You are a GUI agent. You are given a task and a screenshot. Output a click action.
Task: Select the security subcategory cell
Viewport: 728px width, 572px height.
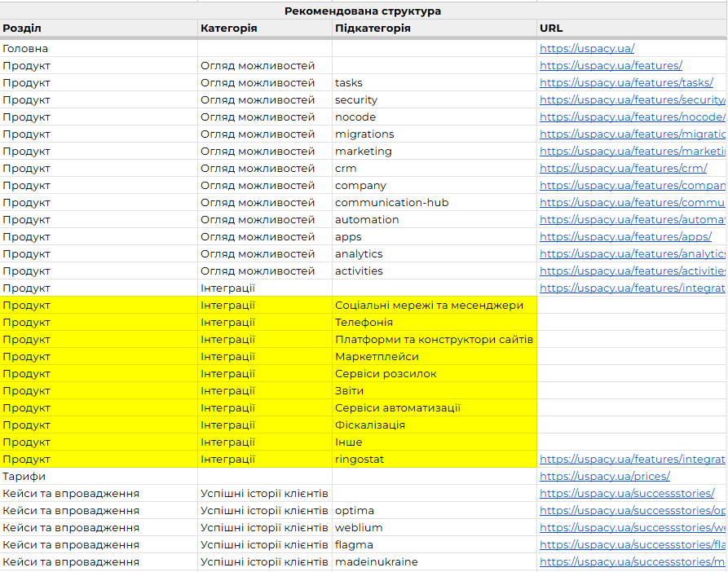click(x=434, y=99)
